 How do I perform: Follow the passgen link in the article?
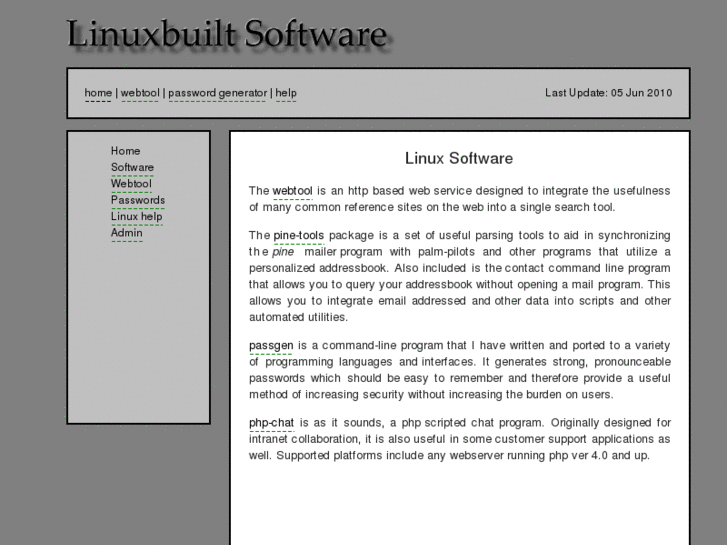[271, 346]
